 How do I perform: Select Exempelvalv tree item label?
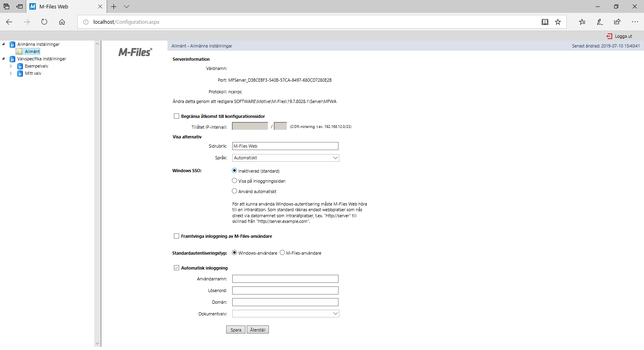click(x=37, y=66)
